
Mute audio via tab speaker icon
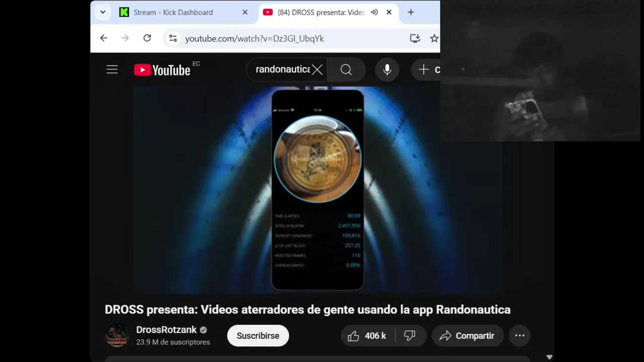click(x=374, y=12)
